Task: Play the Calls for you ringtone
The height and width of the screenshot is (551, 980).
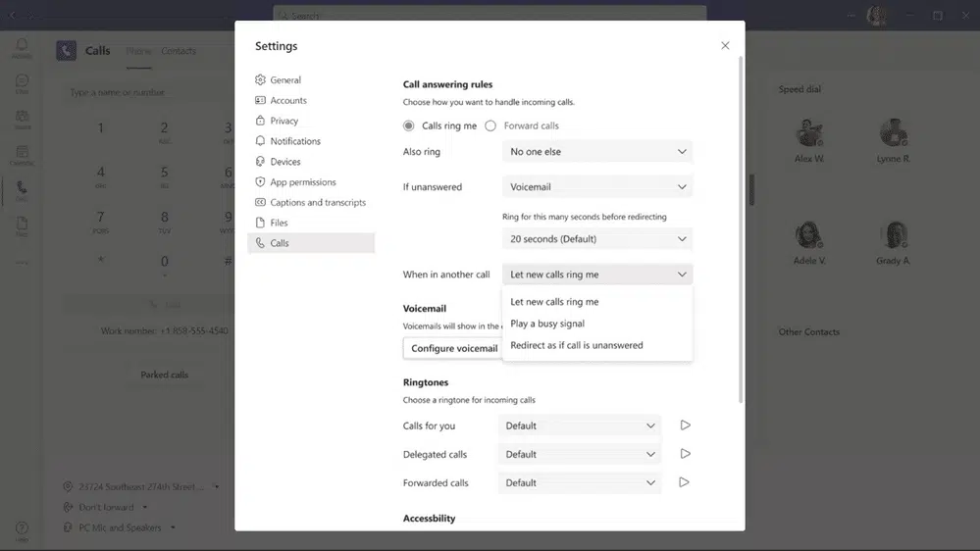Action: [x=685, y=426]
